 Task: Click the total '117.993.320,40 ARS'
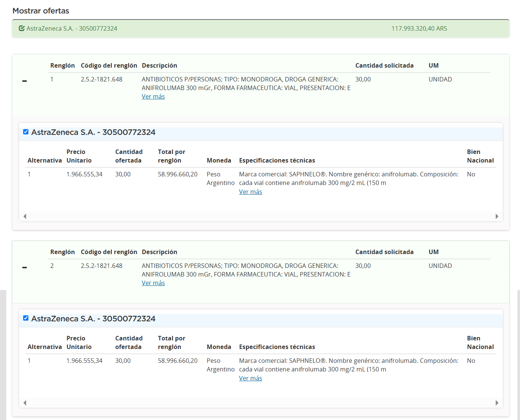(419, 28)
